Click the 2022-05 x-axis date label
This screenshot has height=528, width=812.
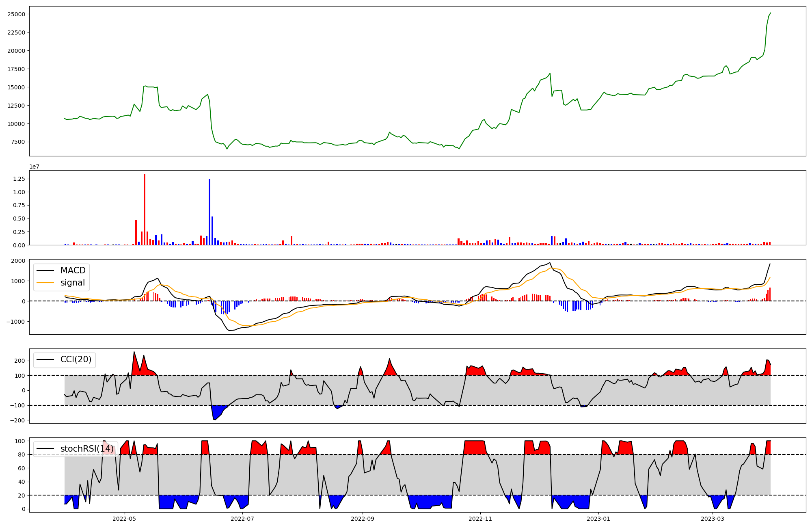(124, 519)
